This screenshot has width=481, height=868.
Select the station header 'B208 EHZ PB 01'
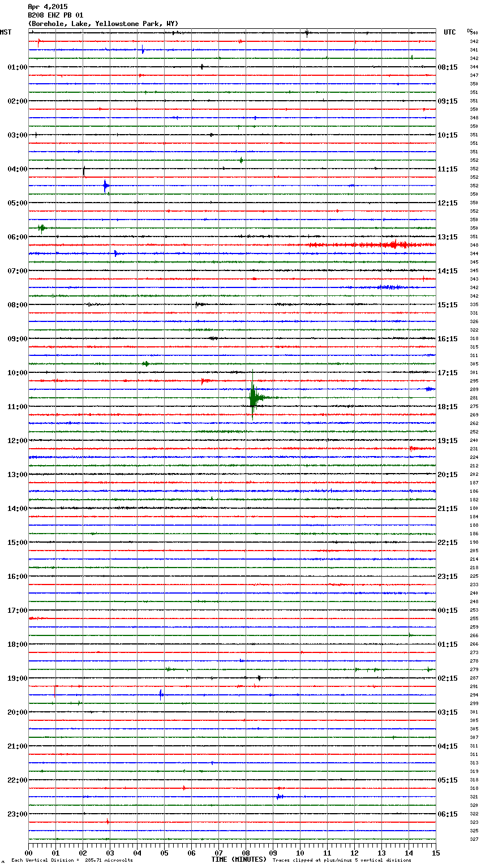click(55, 15)
